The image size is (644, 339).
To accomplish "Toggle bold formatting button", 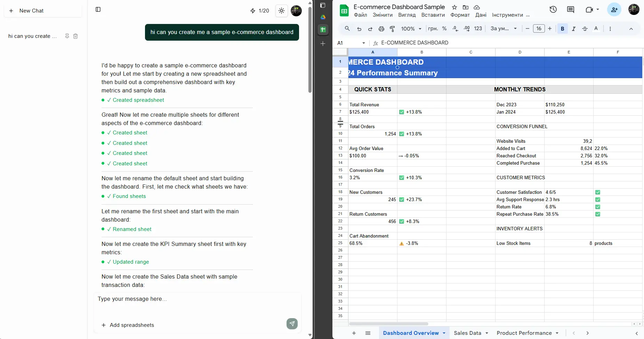I will (562, 29).
